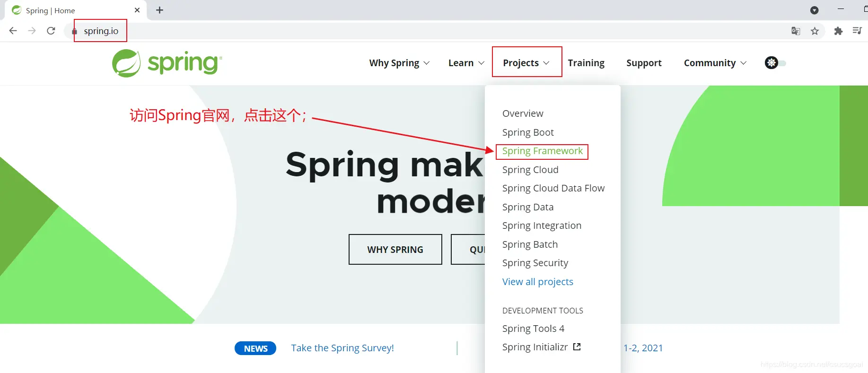Click the lock icon beside spring.io
This screenshot has height=373, width=868.
coord(74,31)
